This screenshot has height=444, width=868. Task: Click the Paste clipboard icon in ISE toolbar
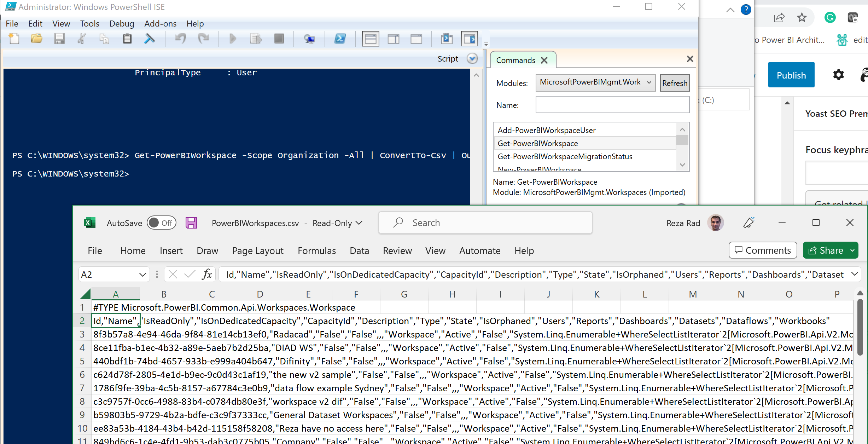tap(127, 39)
